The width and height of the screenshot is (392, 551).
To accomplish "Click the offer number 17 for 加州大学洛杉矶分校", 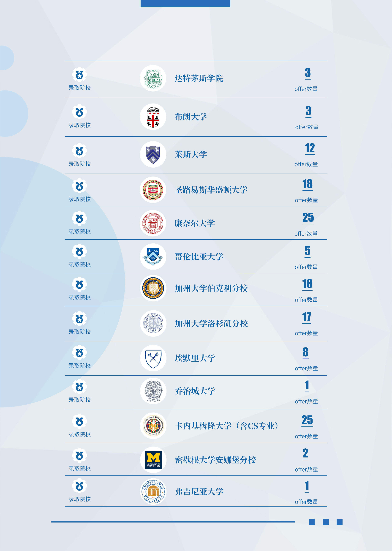I will click(x=307, y=317).
